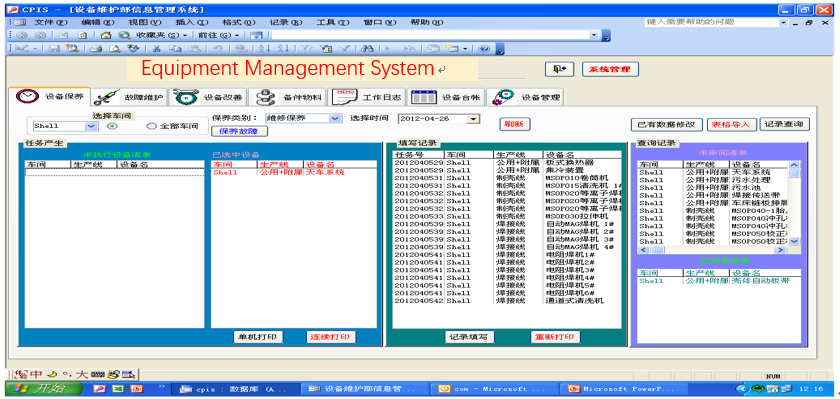Click scroll up arrow in 查询记录 list

[794, 165]
